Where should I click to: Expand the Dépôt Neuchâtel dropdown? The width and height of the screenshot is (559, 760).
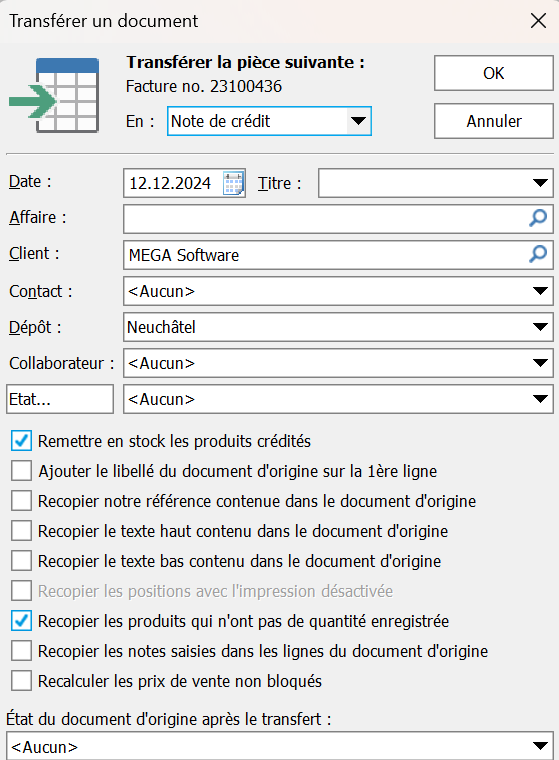(540, 327)
